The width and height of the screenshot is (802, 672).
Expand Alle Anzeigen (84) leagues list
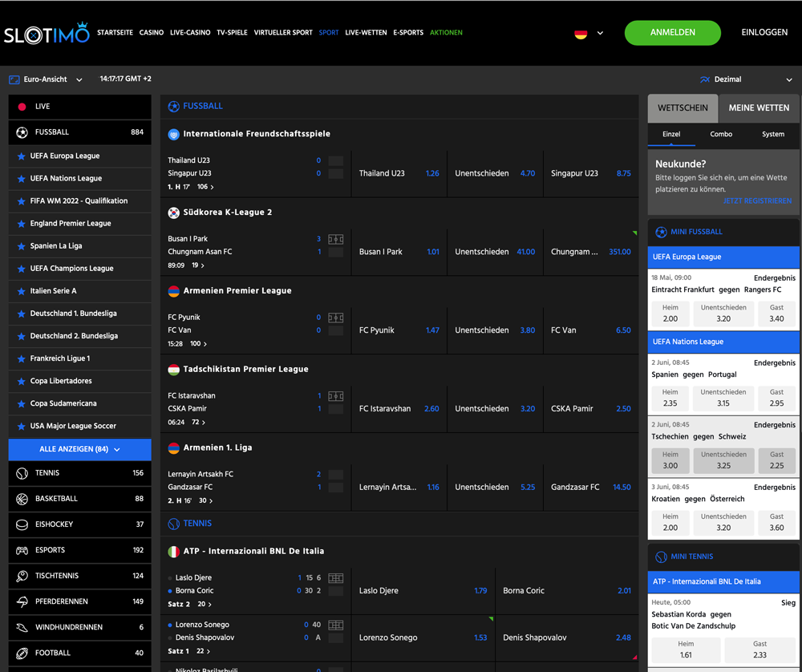tap(79, 450)
